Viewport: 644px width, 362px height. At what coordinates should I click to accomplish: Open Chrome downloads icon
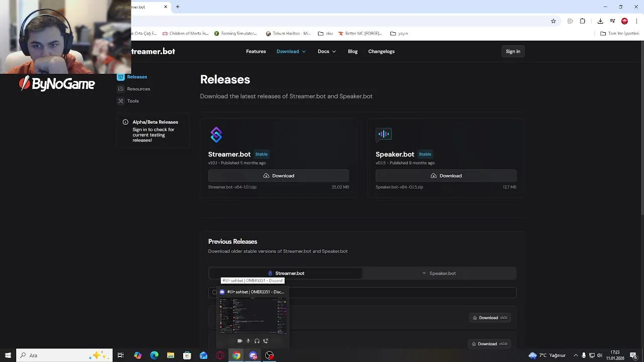(x=600, y=21)
